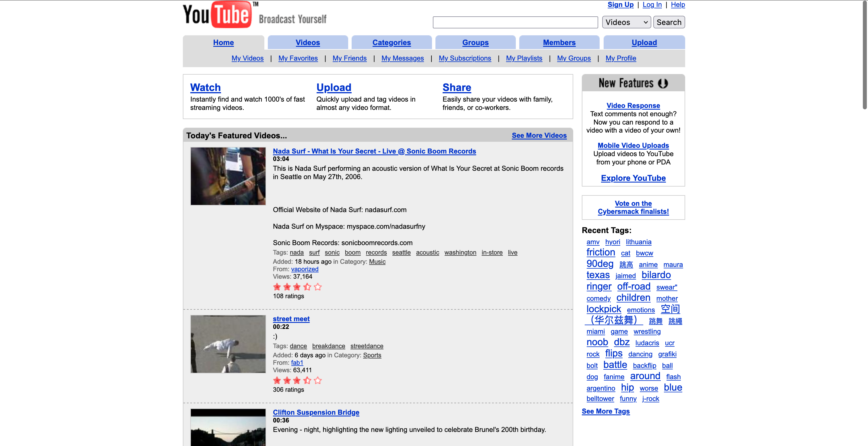View My Subscriptions

[465, 58]
